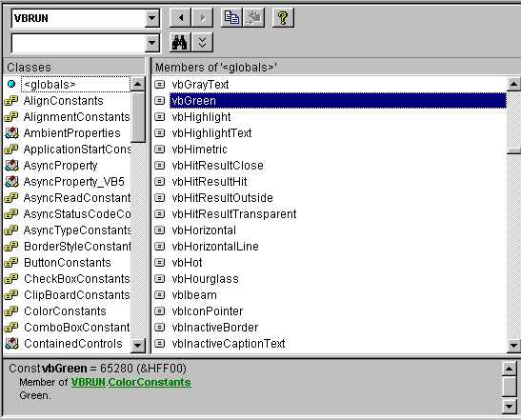
Task: Click the AsyncProperty_VB5 class icon
Action: coord(11,181)
